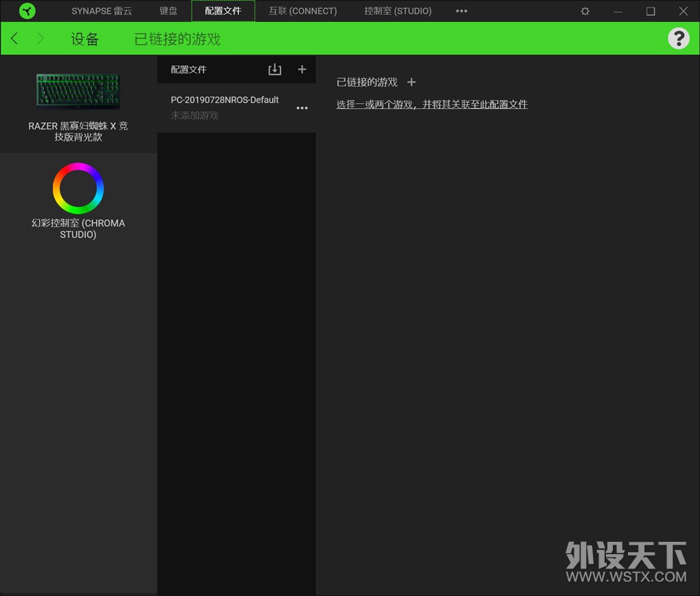Open 幻彩控制室 (CHROMA STUDIO) ring icon
Viewport: 700px width, 596px height.
pos(78,188)
